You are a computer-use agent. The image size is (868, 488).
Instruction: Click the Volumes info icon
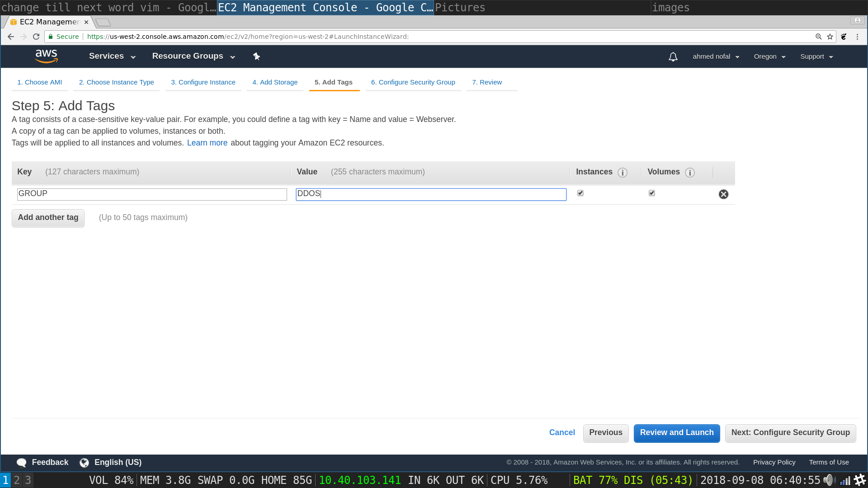point(689,173)
